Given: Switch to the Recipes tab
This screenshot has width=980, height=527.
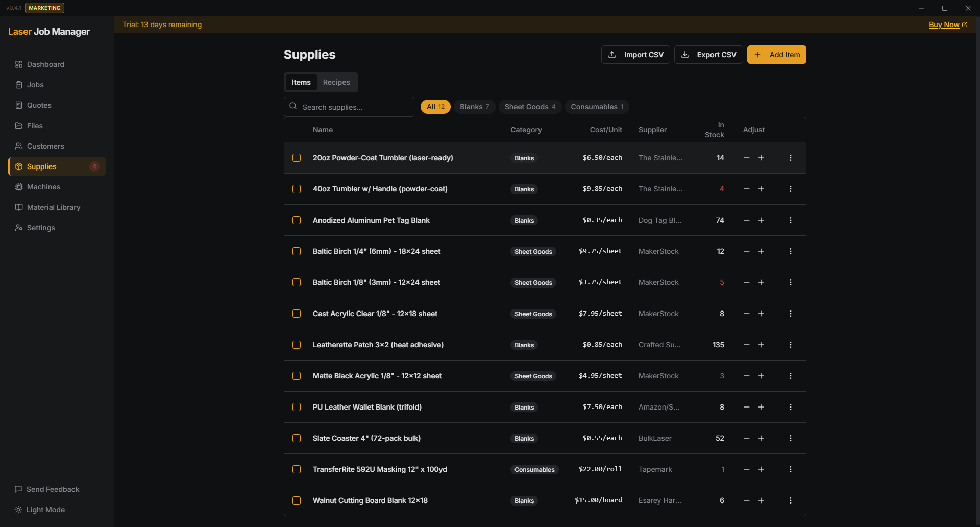Looking at the screenshot, I should pyautogui.click(x=336, y=82).
